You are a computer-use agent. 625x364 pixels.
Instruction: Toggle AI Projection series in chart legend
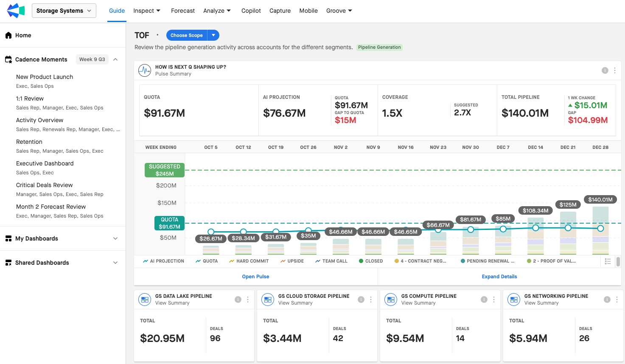pos(164,261)
